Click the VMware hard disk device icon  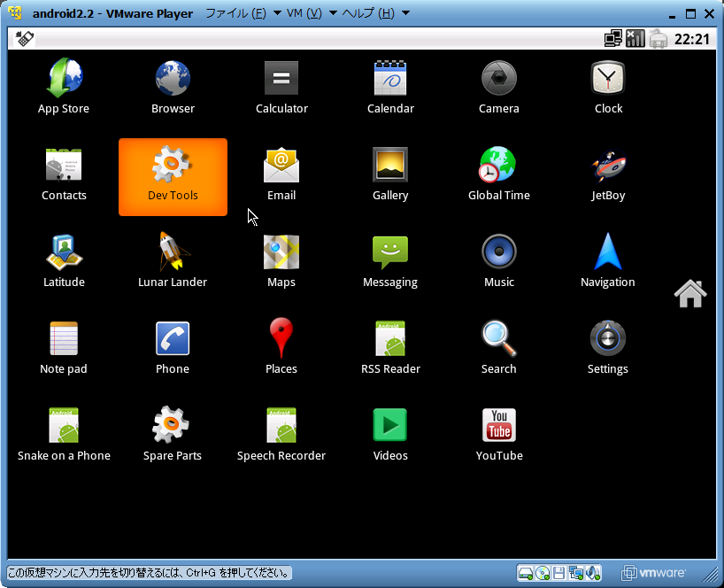pos(526,573)
